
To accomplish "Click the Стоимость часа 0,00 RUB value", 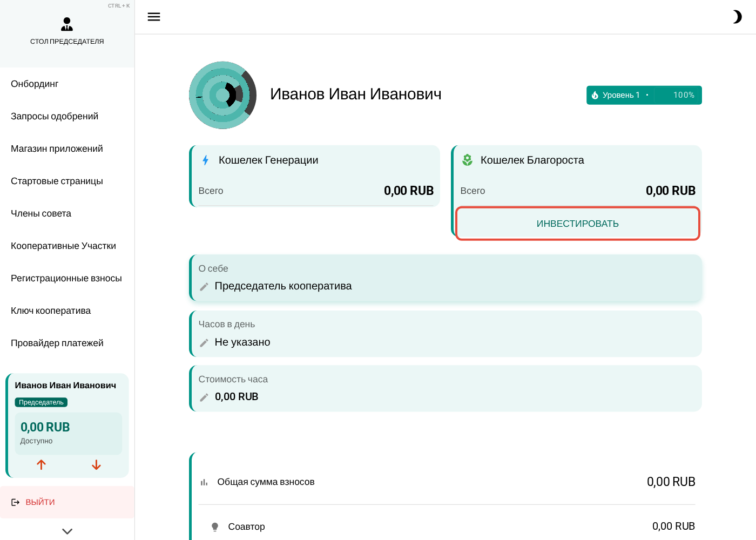I will 237,396.
